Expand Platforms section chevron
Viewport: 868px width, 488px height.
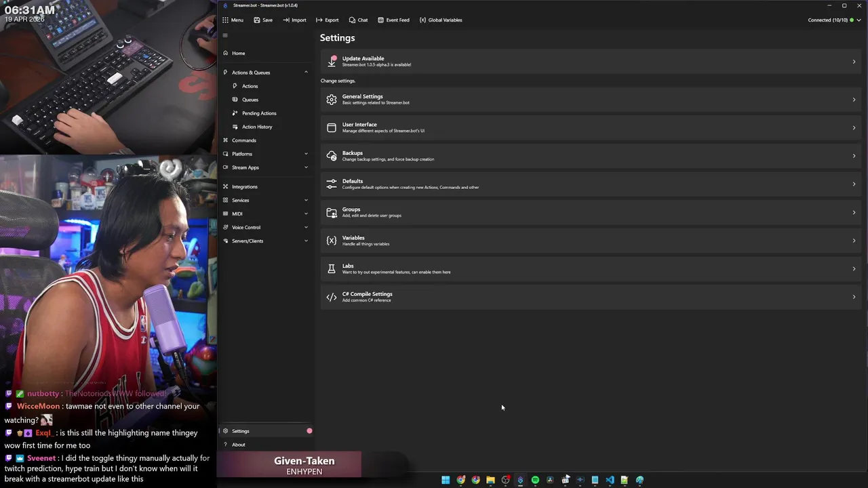[306, 154]
